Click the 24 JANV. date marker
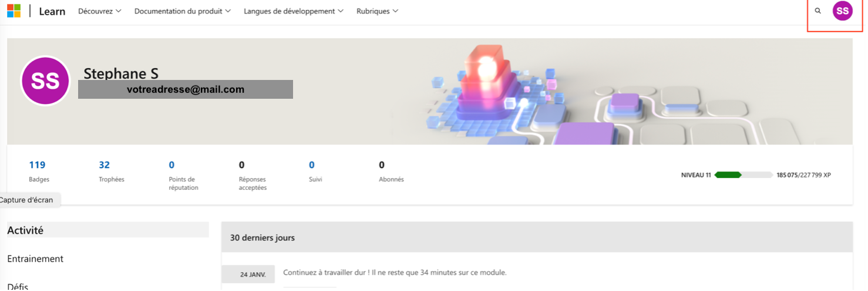This screenshot has width=868, height=291. point(253,275)
